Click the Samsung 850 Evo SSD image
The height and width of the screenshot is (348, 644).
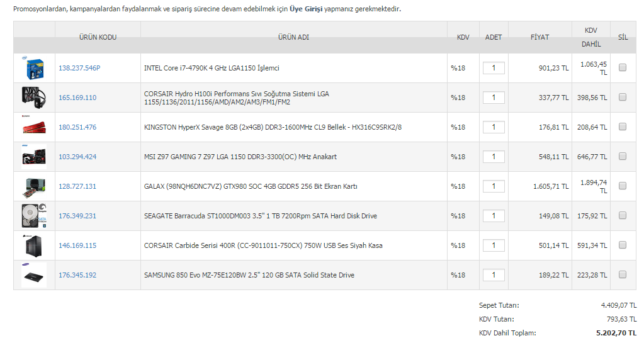pos(34,275)
